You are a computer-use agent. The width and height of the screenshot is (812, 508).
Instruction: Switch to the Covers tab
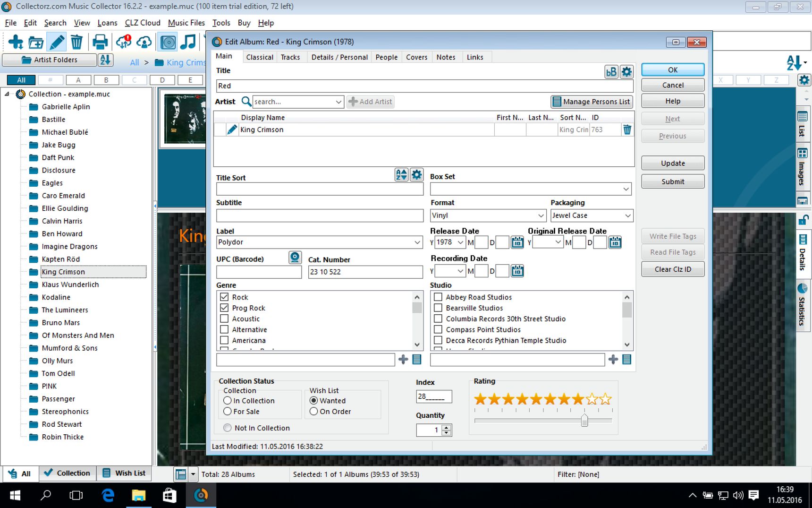tap(416, 57)
